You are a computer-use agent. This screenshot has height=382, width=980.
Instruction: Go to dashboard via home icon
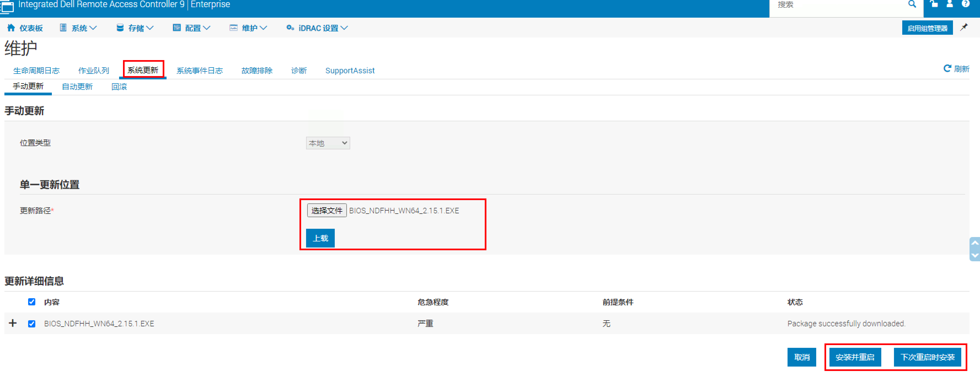click(11, 28)
